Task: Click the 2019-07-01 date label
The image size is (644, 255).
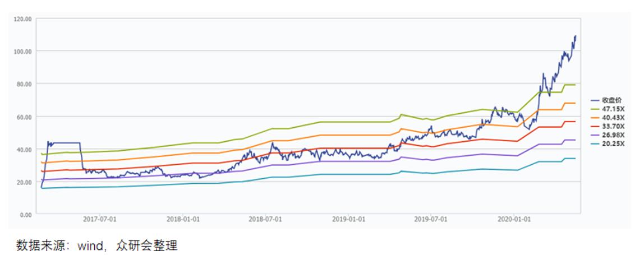Action: 431,220
